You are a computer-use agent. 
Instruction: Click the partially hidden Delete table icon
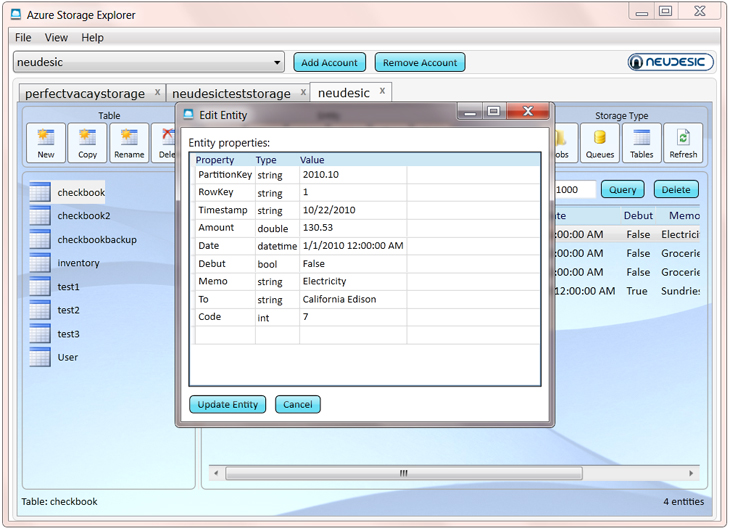[x=164, y=142]
